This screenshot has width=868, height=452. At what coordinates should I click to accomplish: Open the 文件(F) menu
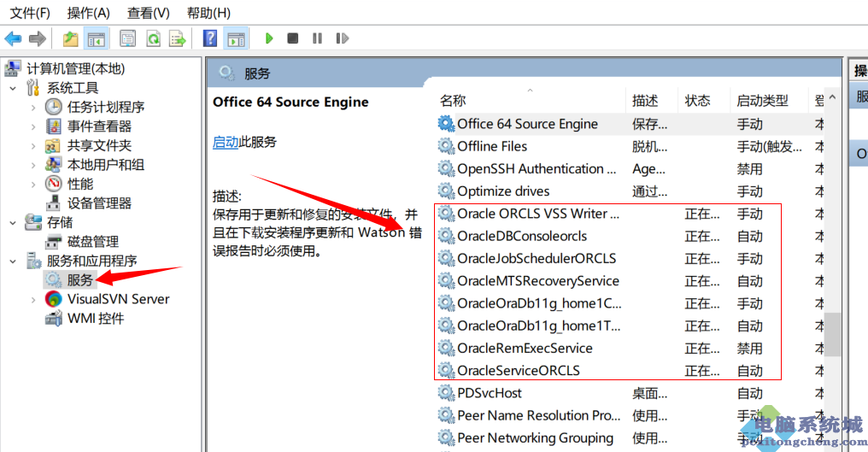tap(30, 13)
